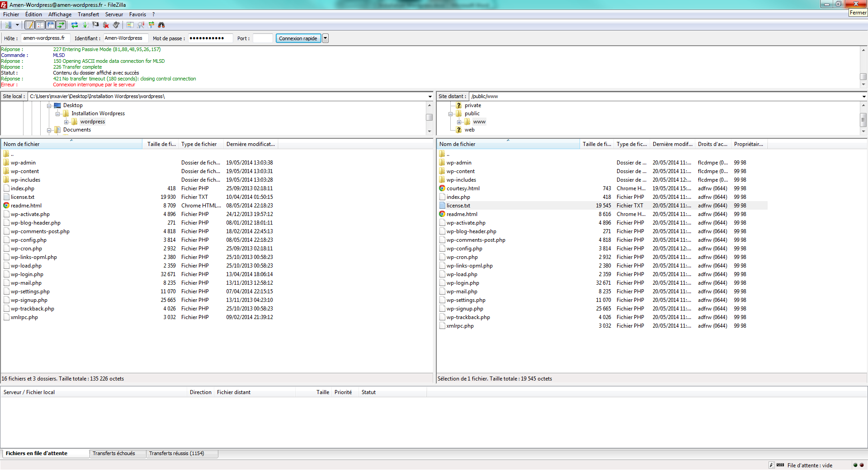
Task: Switch to Fichiers en file d'attente tab
Action: click(45, 453)
